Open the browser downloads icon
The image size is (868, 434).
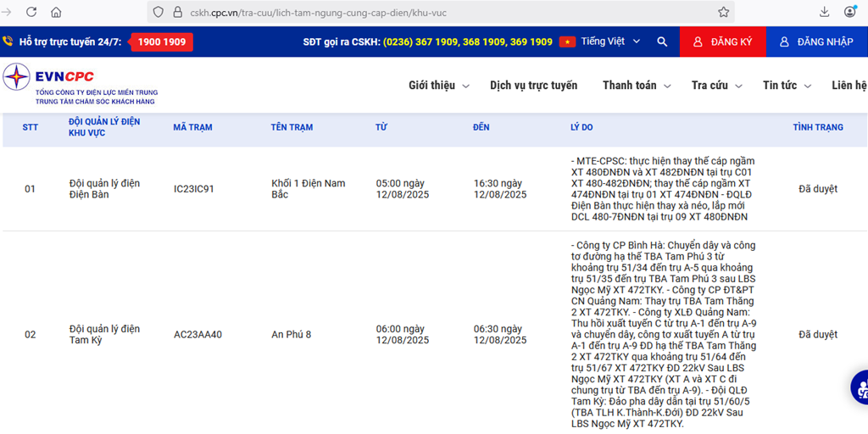(x=824, y=12)
